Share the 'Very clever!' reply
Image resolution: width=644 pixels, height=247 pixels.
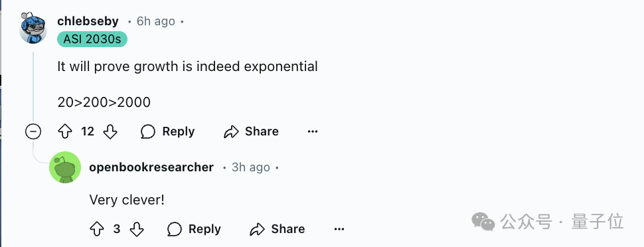click(278, 229)
